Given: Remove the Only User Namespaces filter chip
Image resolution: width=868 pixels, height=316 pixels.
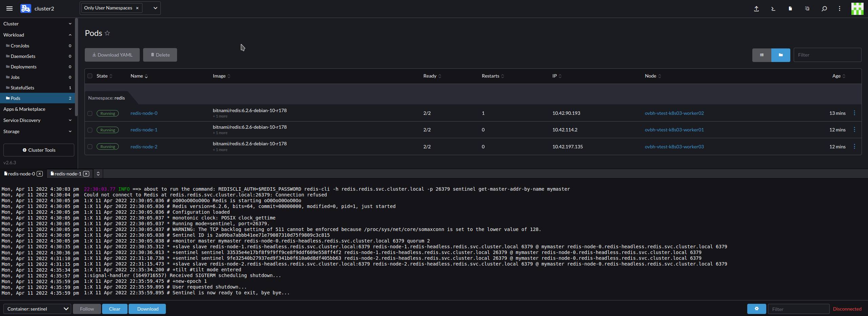Looking at the screenshot, I should coord(137,7).
